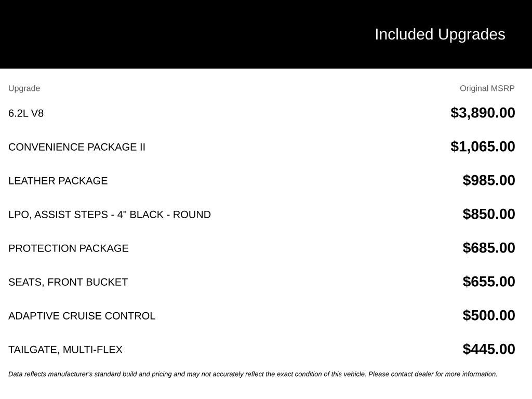Screen dimensions: 532x399
Task: Click the $985.00 price
Action: click(x=488, y=180)
